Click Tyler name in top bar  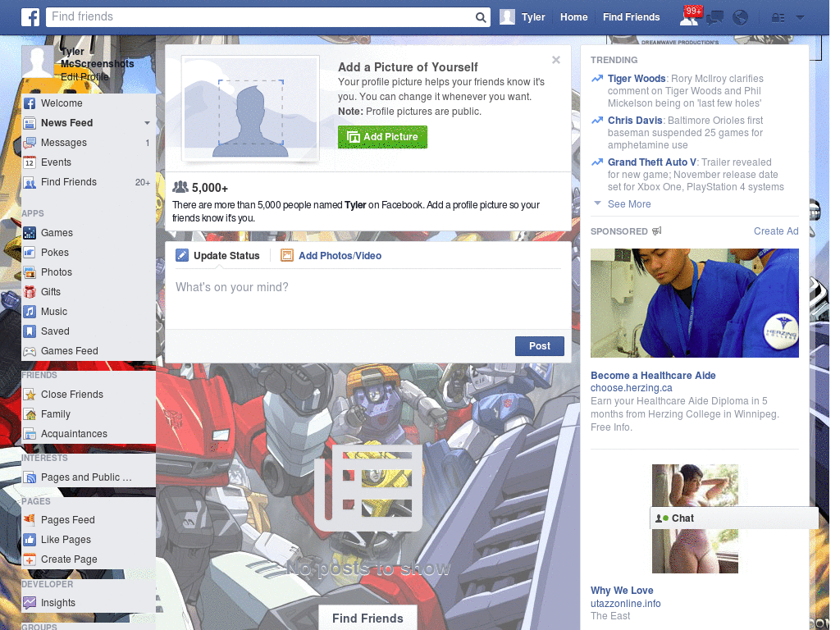[533, 17]
